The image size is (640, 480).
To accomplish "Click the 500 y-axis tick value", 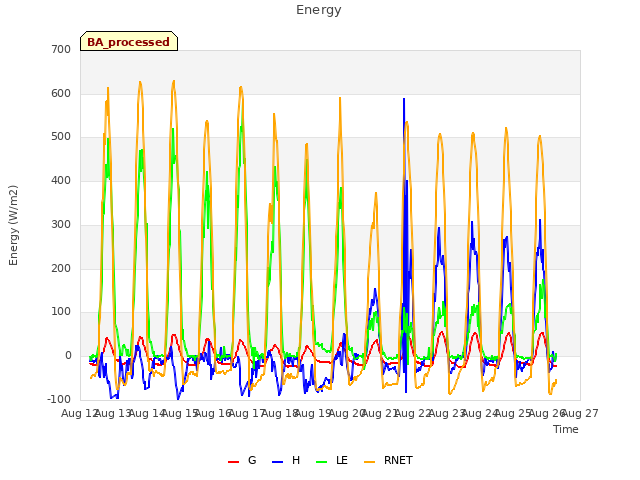I will click(61, 137).
